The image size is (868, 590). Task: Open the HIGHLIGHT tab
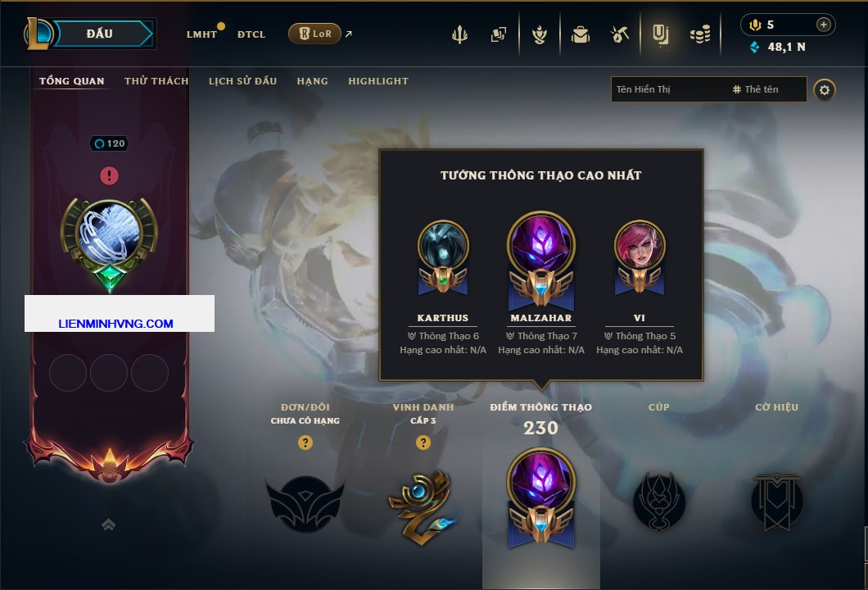[378, 81]
